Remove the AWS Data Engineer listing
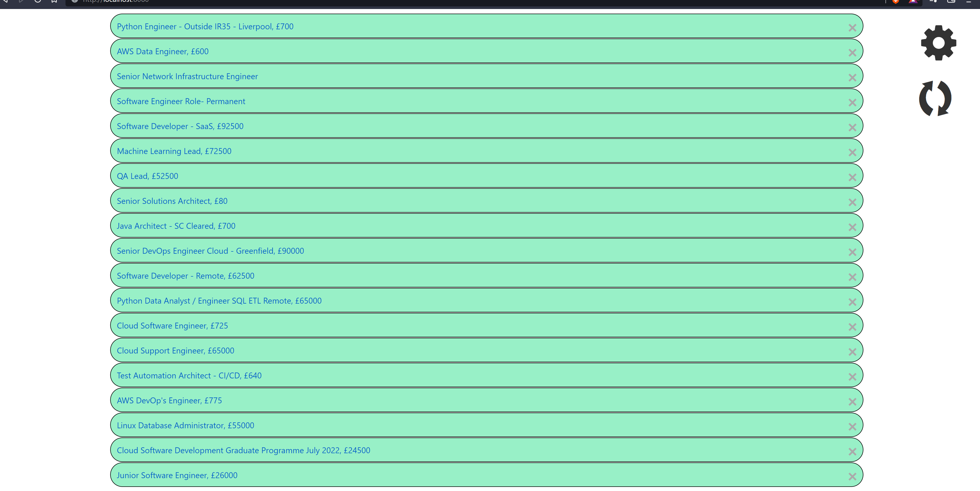This screenshot has height=491, width=980. tap(852, 53)
